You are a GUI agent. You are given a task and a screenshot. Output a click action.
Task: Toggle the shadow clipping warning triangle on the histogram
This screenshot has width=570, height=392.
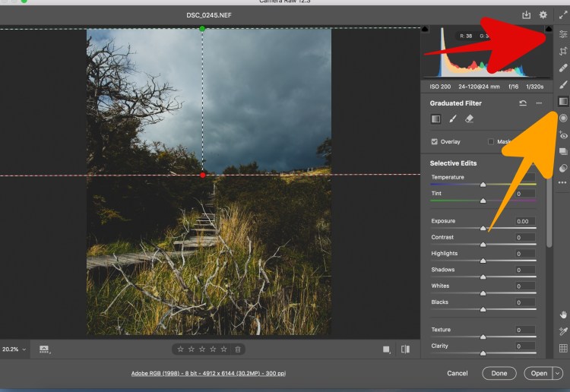tap(425, 29)
